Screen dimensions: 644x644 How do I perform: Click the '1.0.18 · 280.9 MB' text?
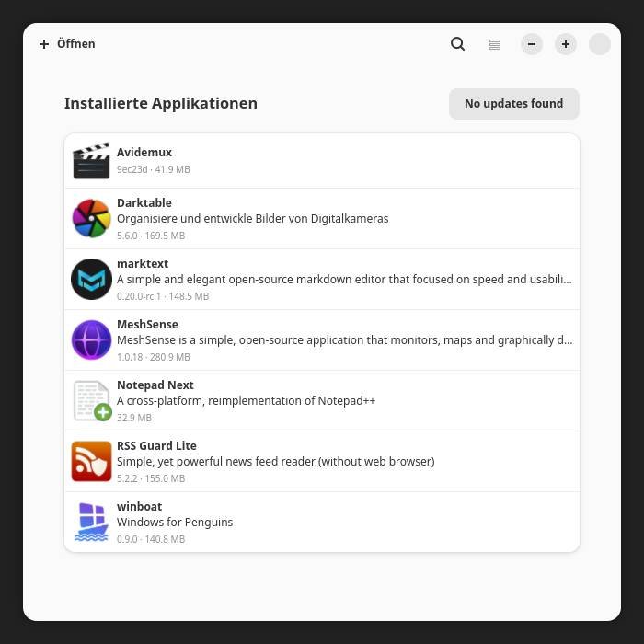pos(154,357)
